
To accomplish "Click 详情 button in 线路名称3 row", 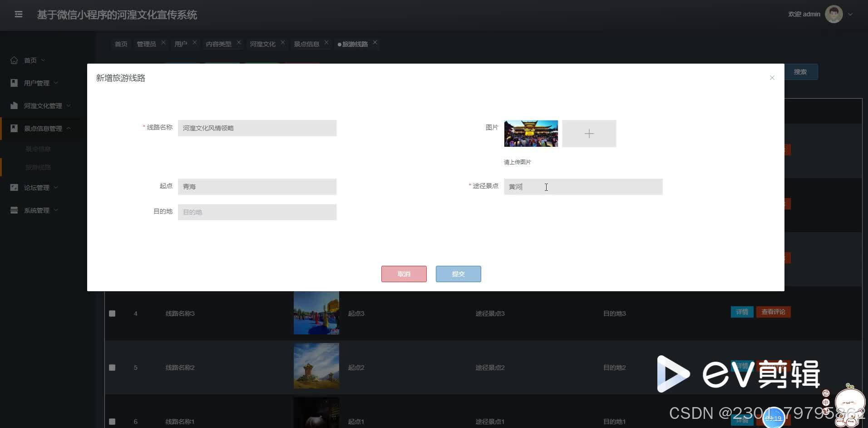I will pos(742,312).
